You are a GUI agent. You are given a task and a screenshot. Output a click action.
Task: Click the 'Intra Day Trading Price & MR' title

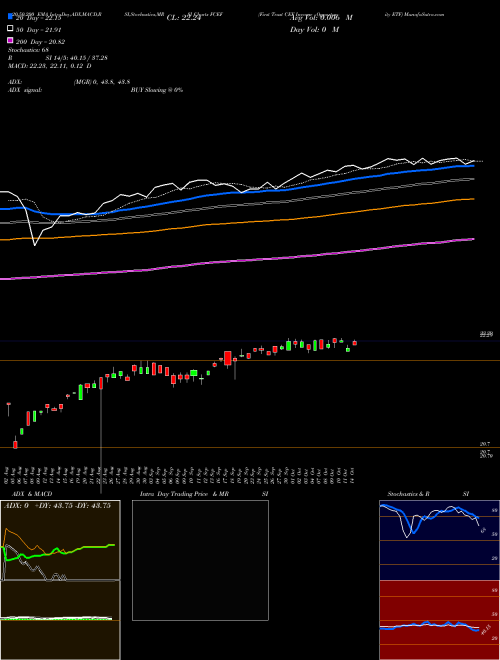tap(184, 494)
